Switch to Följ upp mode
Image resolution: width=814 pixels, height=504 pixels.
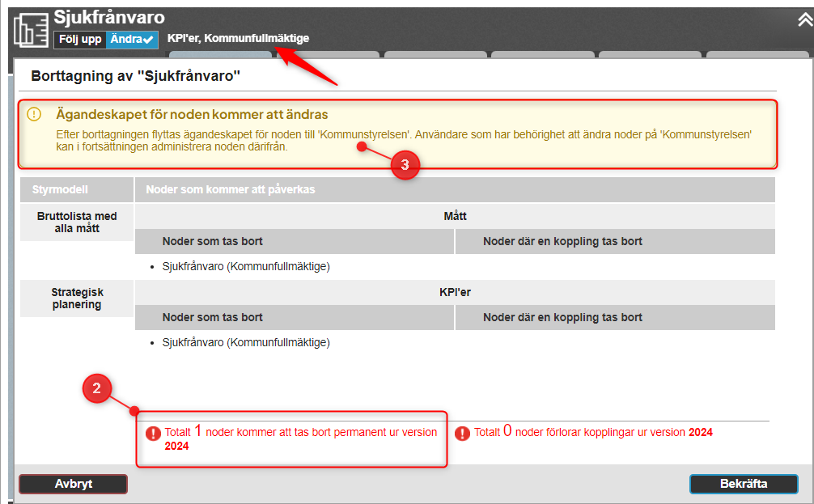point(80,39)
